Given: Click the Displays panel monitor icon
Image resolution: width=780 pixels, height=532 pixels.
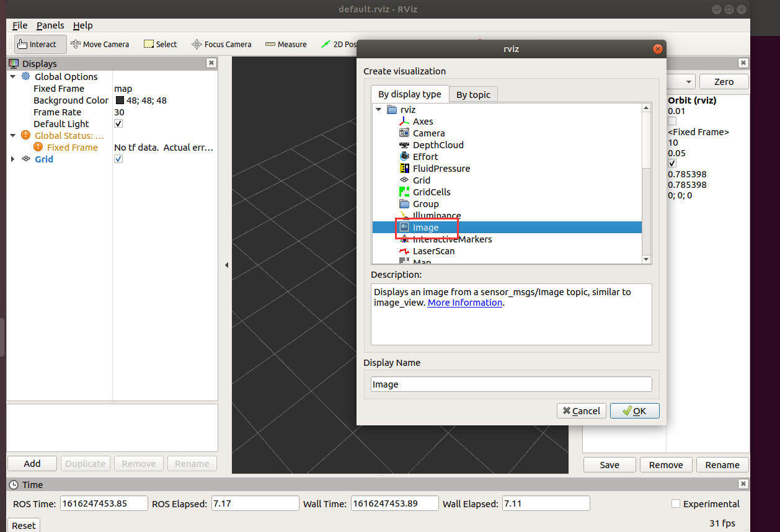Looking at the screenshot, I should pos(14,63).
